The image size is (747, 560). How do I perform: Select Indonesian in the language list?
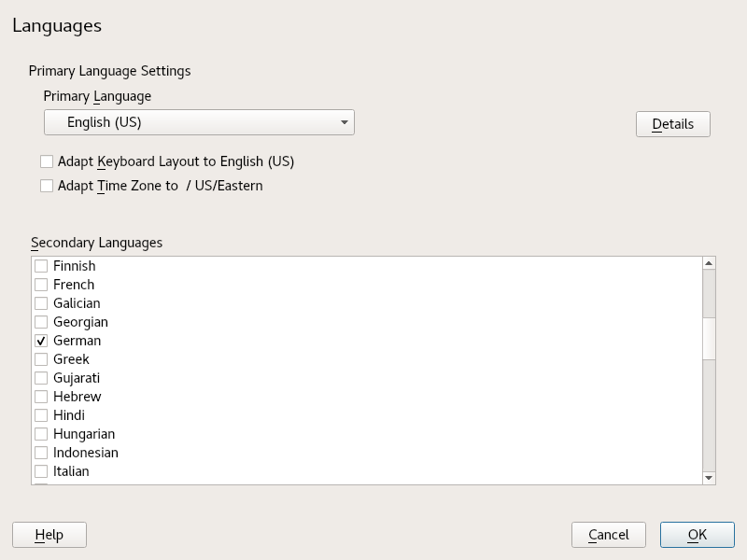[41, 453]
